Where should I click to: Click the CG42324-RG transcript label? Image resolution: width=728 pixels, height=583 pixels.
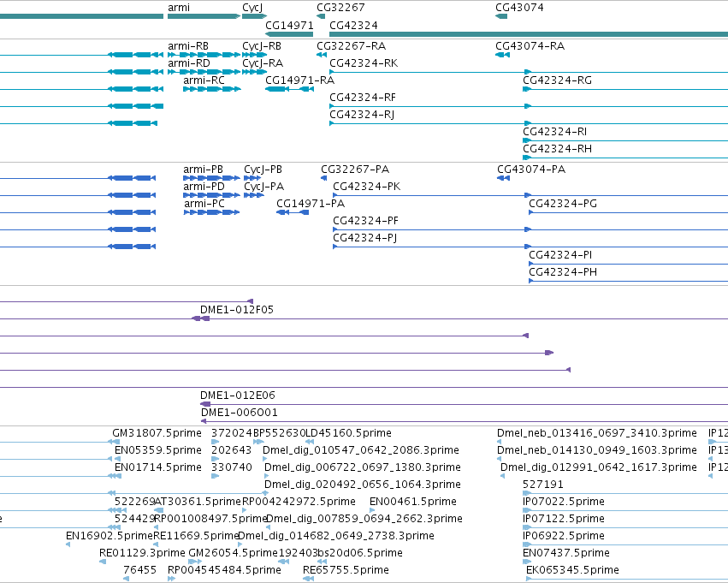click(558, 80)
